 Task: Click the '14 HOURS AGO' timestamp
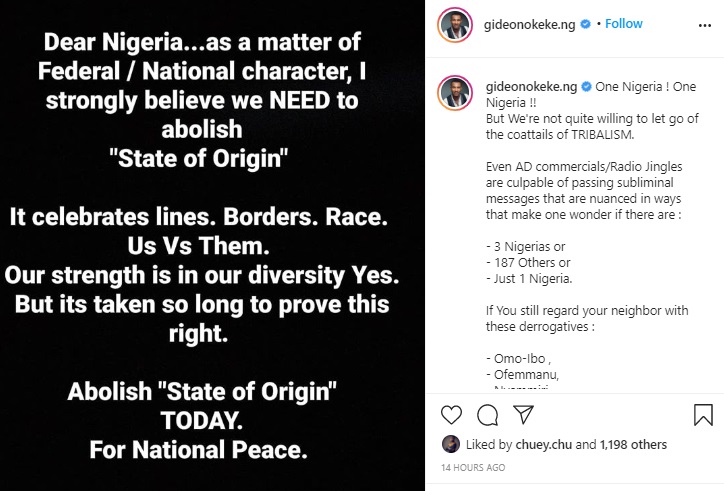(473, 468)
